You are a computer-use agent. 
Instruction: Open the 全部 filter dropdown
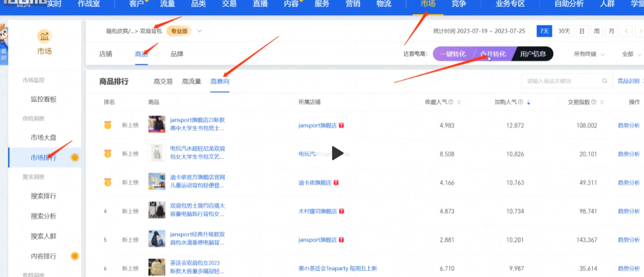pyautogui.click(x=631, y=54)
